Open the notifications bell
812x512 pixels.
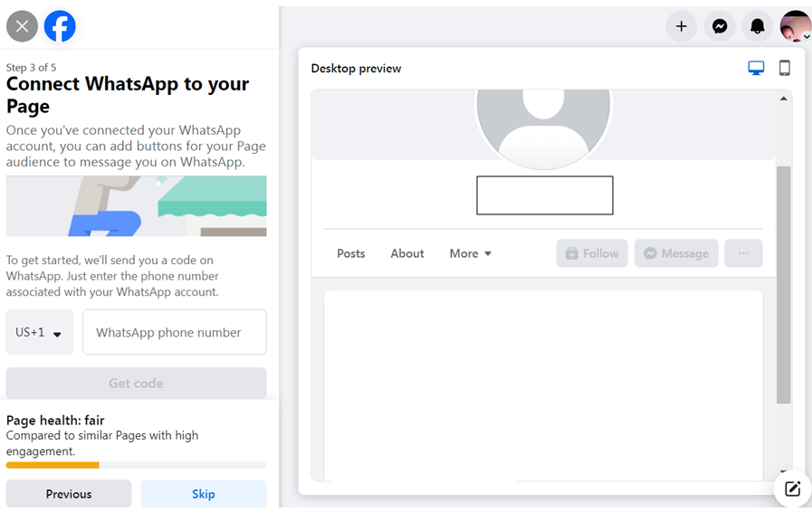pos(757,26)
